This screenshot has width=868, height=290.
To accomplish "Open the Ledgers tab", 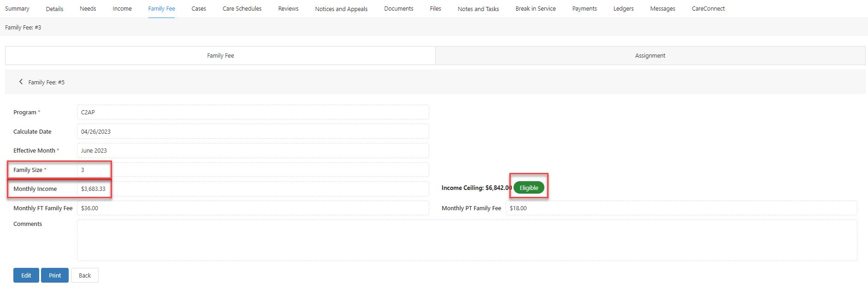I will coord(623,9).
